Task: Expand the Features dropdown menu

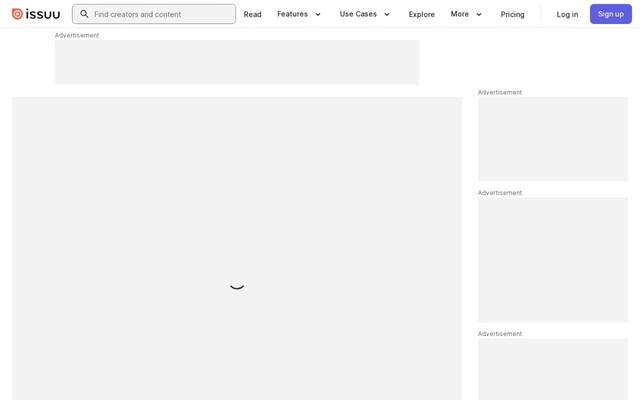Action: point(299,14)
